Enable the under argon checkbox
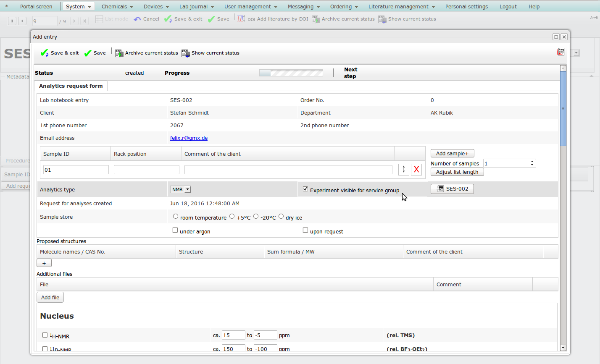 [175, 230]
